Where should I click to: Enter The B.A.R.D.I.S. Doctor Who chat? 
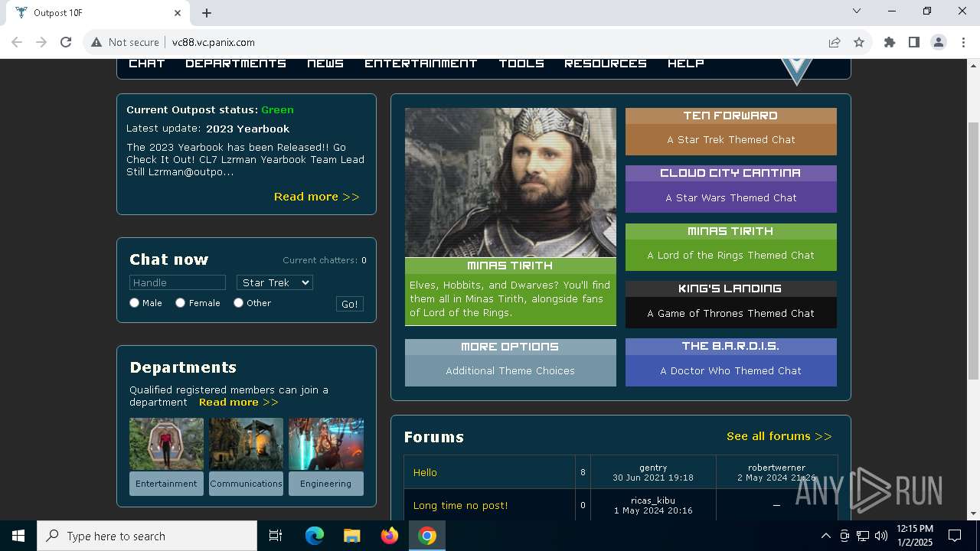(731, 363)
